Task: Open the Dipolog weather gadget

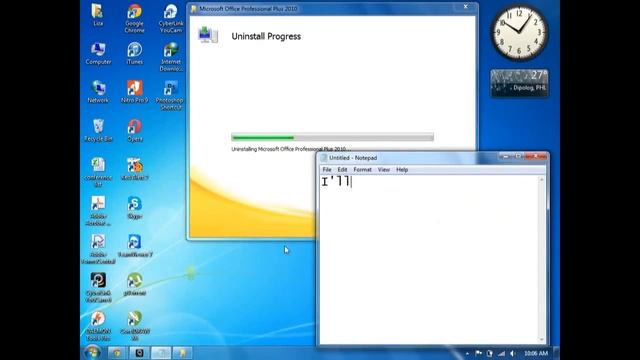Action: 519,83
